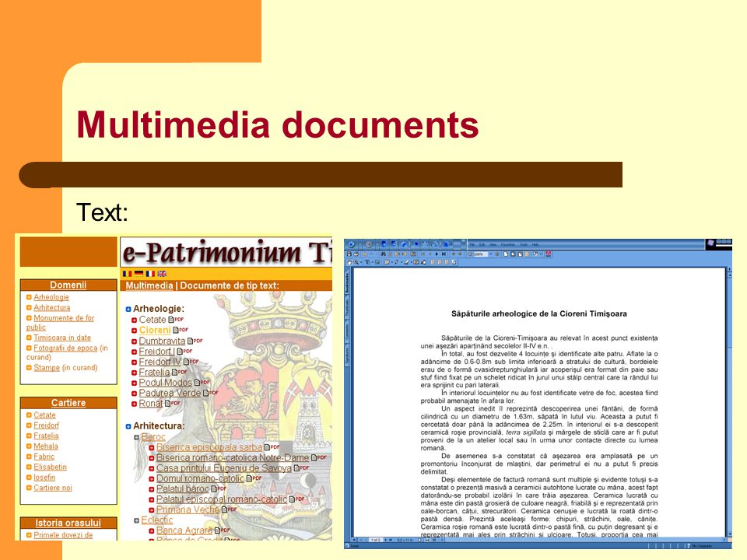Open the Cioreni archaeology document link
747x560 pixels.
point(155,330)
